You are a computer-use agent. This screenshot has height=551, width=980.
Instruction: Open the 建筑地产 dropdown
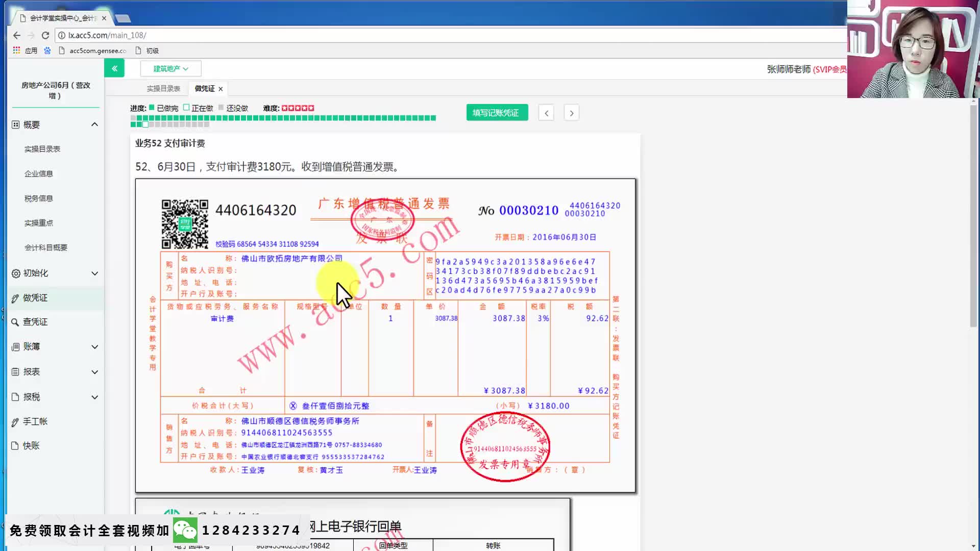pyautogui.click(x=170, y=68)
